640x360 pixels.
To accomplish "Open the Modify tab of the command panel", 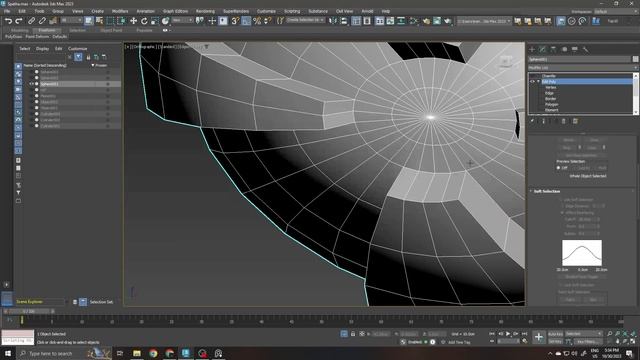I will tap(542, 49).
